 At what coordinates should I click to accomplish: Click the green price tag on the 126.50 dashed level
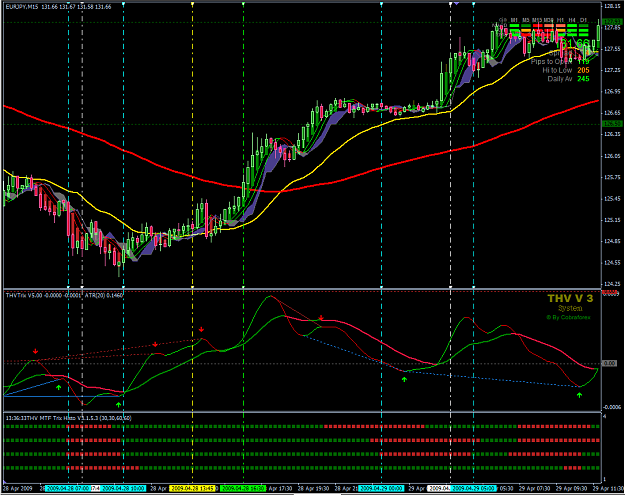612,124
